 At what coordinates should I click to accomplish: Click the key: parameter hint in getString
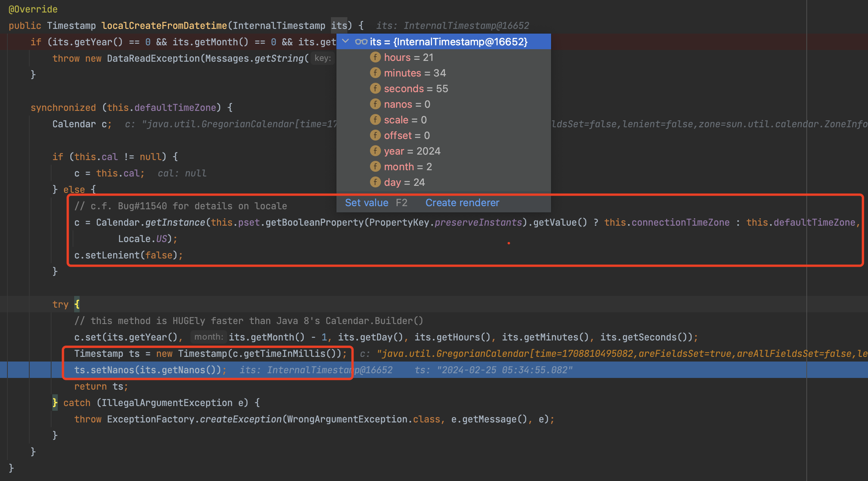322,58
